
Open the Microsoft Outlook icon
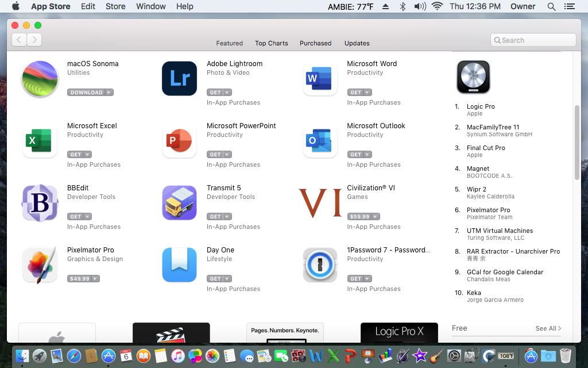click(320, 140)
